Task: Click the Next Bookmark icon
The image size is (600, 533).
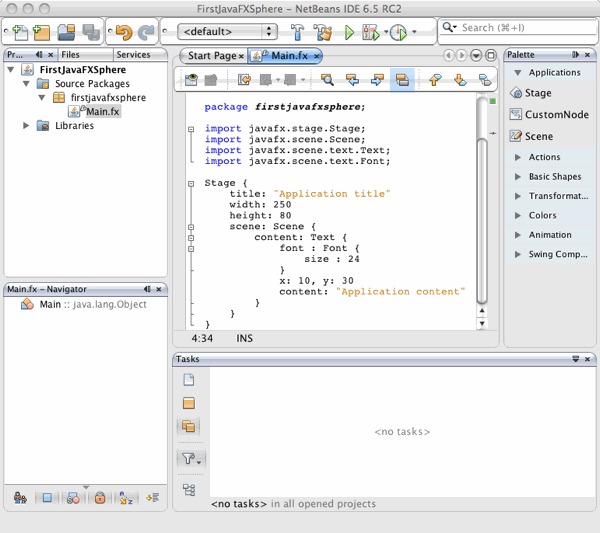Action: coord(460,80)
